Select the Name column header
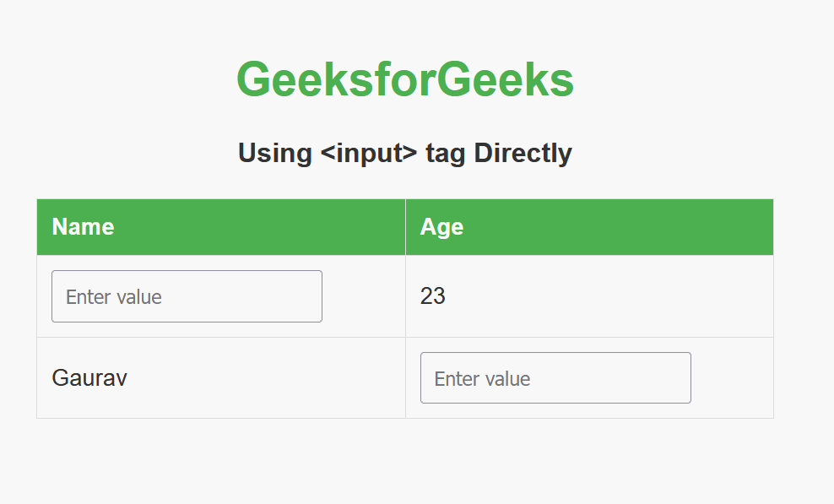The height and width of the screenshot is (504, 834). point(220,227)
